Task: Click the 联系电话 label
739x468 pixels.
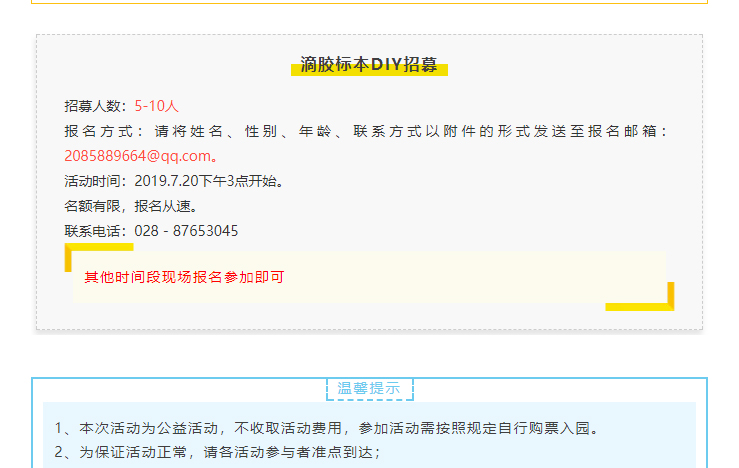Action: click(94, 231)
